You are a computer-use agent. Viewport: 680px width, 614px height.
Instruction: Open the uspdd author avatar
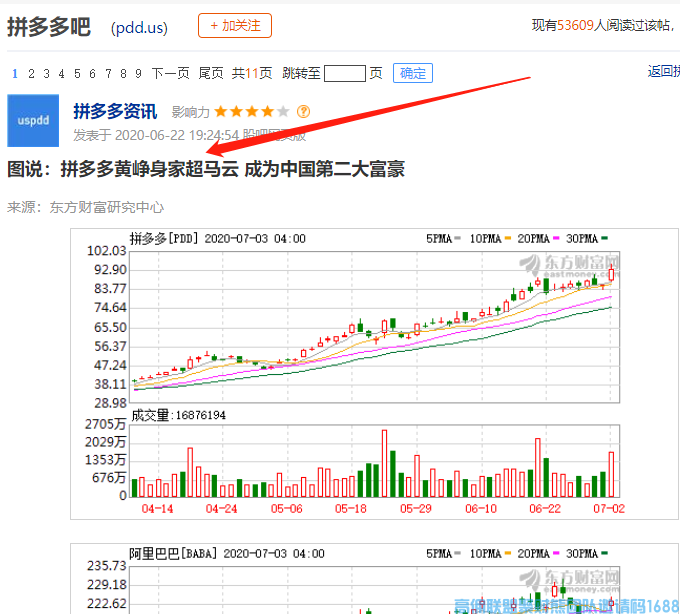33,121
